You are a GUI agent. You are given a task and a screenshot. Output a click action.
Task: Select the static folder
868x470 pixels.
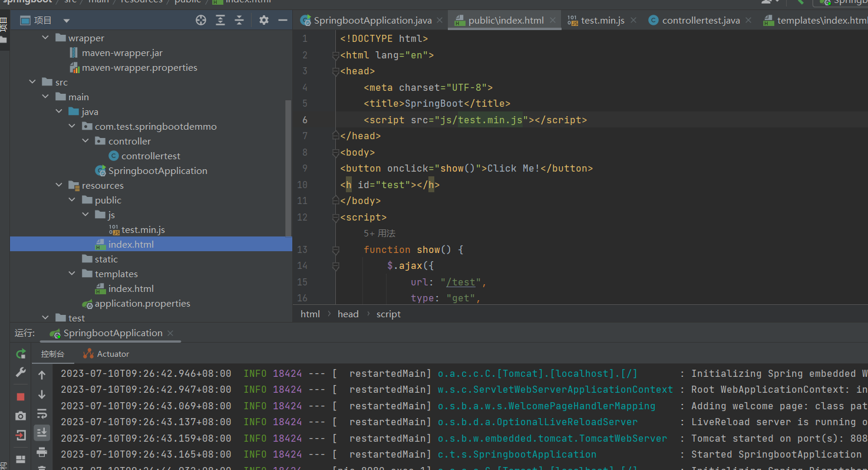[106, 259]
